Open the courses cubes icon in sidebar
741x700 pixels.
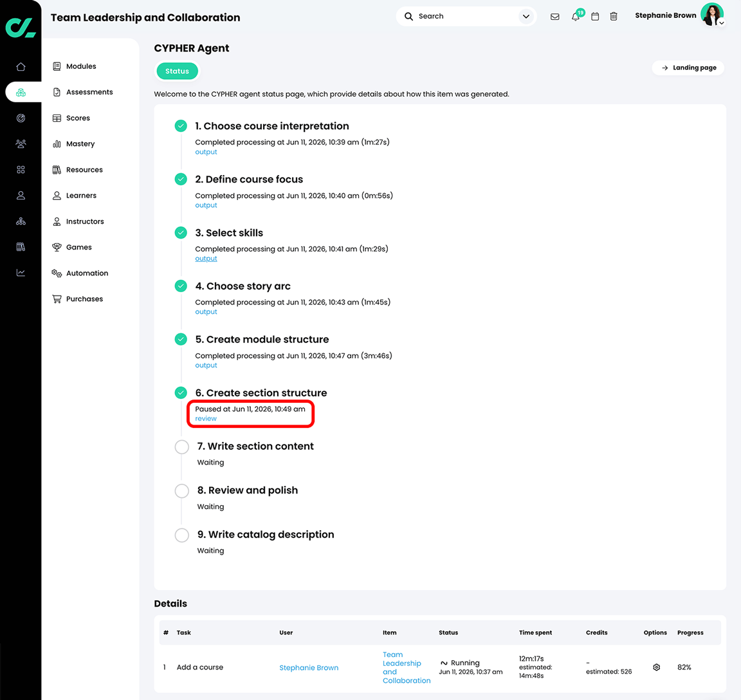21,92
